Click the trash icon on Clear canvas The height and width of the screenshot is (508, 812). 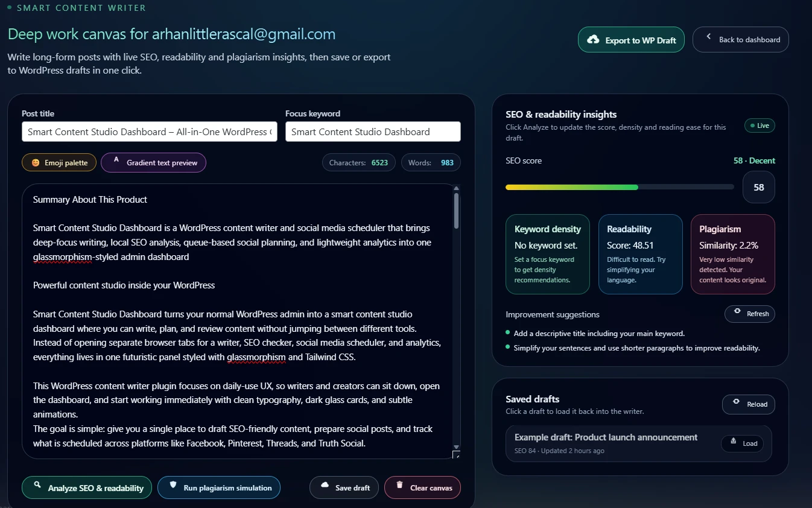coord(399,487)
